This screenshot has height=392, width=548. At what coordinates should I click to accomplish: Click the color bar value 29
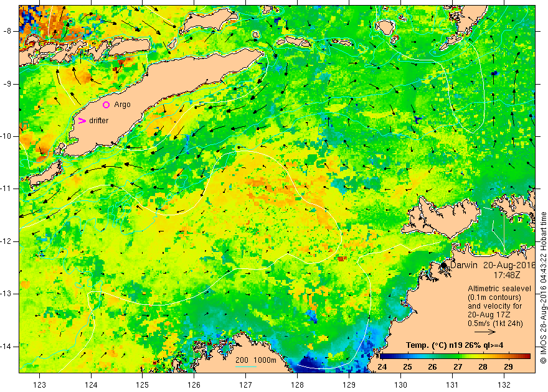click(509, 367)
